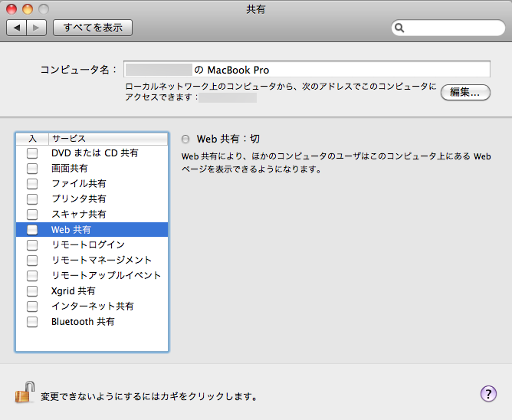Click the 編集... button
The height and width of the screenshot is (420, 512).
coord(465,93)
